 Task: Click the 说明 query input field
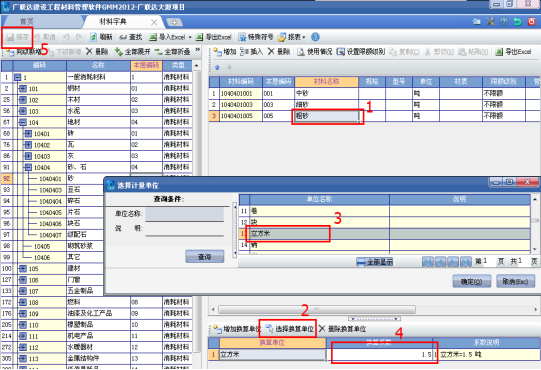tap(185, 229)
